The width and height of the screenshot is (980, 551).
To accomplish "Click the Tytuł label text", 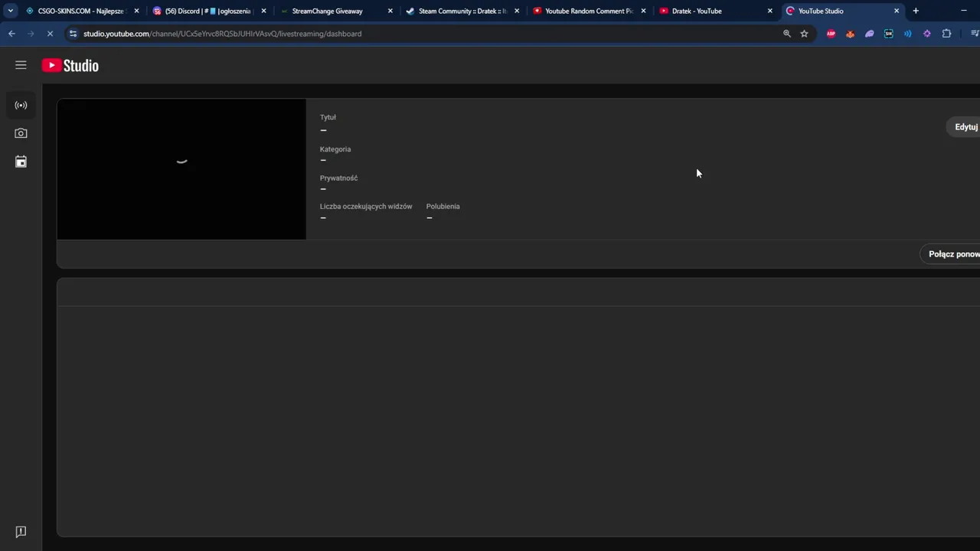I will coord(328,117).
